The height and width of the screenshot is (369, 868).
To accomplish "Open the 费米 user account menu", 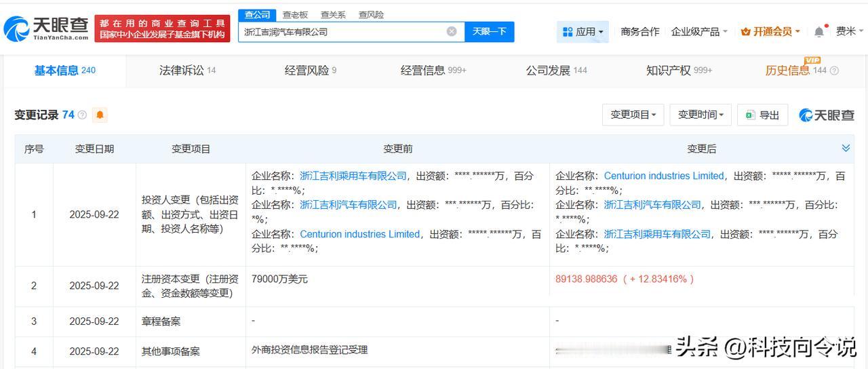I will (850, 31).
